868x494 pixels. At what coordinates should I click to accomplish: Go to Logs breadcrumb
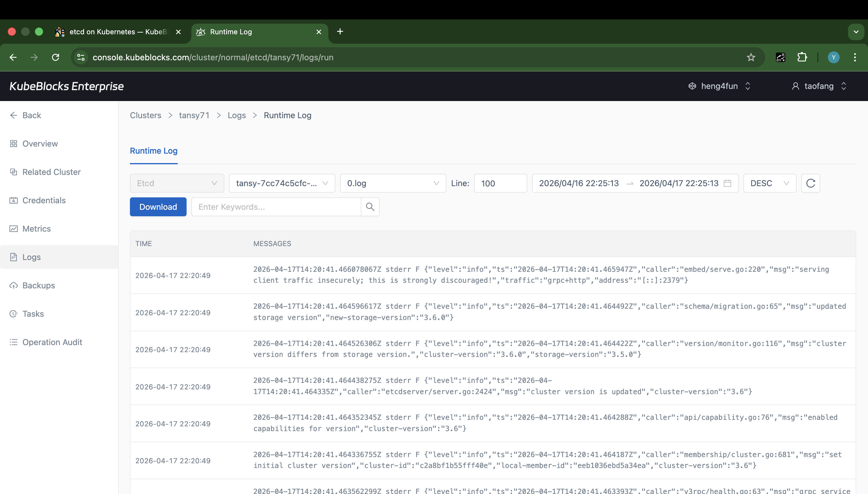pos(236,115)
